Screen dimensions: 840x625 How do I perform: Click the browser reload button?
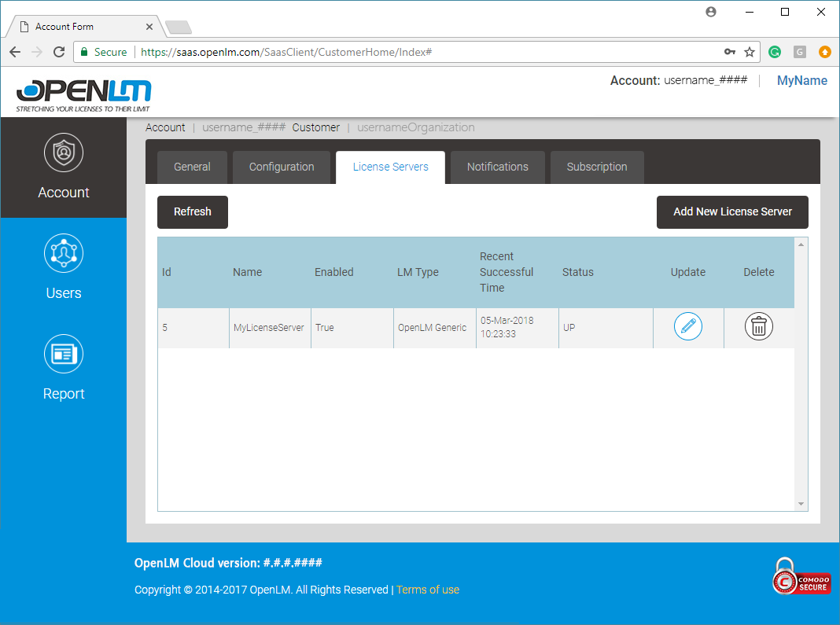(59, 52)
